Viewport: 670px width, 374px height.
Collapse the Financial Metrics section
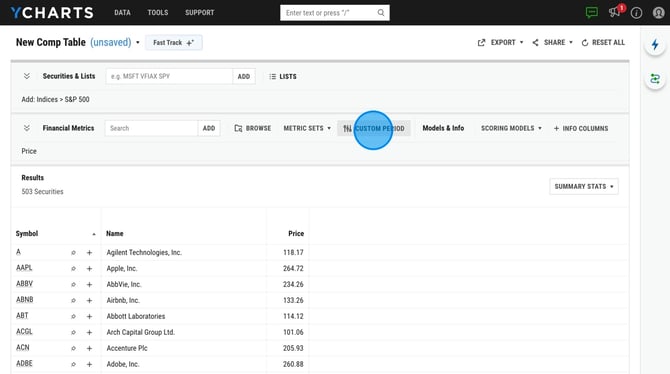click(x=26, y=128)
